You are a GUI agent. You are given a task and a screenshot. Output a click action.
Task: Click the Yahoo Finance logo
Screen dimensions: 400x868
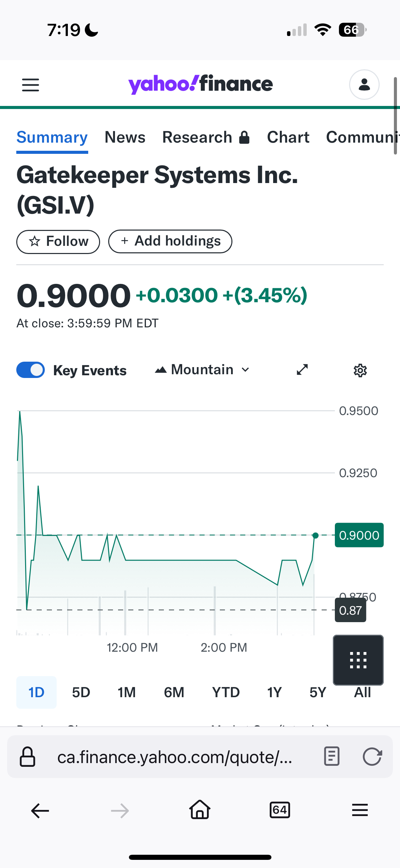click(200, 84)
